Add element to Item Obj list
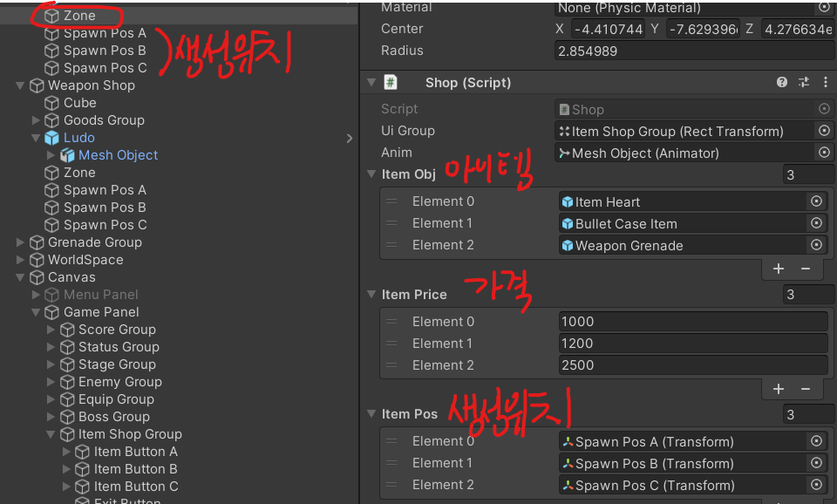The height and width of the screenshot is (504, 837). click(779, 269)
